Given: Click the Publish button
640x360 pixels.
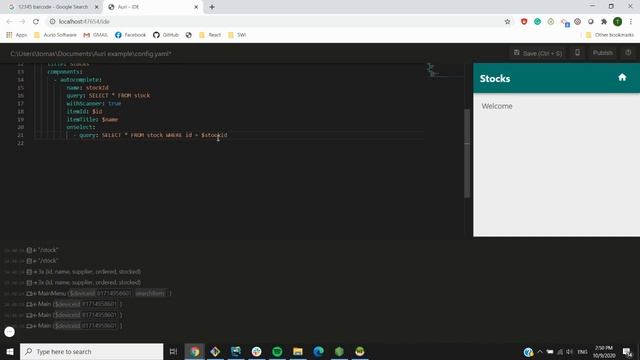Looking at the screenshot, I should pos(602,53).
